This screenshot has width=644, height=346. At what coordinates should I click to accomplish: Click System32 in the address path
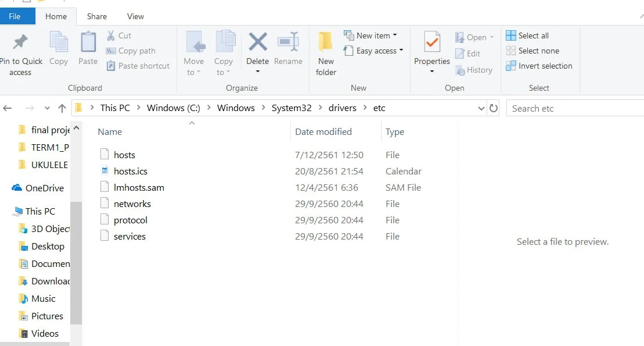[292, 108]
